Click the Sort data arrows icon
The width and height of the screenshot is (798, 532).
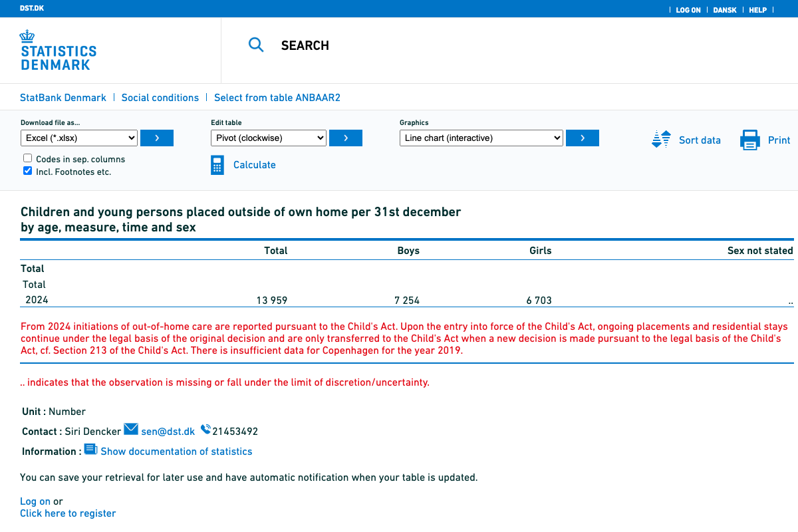pyautogui.click(x=661, y=140)
